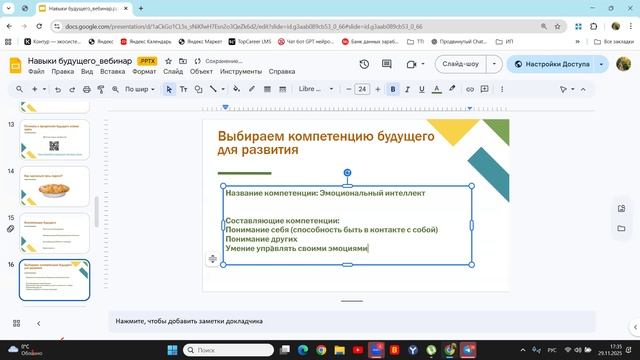Screen dimensions: 640x360
Task: Open the Вставка menu
Action: tap(112, 71)
